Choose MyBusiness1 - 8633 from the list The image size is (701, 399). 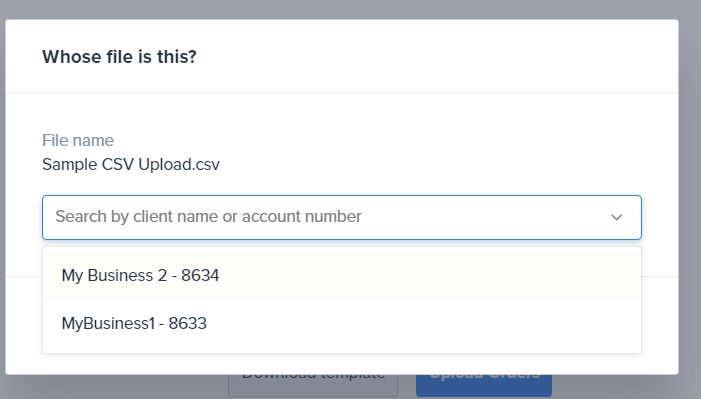click(x=342, y=323)
